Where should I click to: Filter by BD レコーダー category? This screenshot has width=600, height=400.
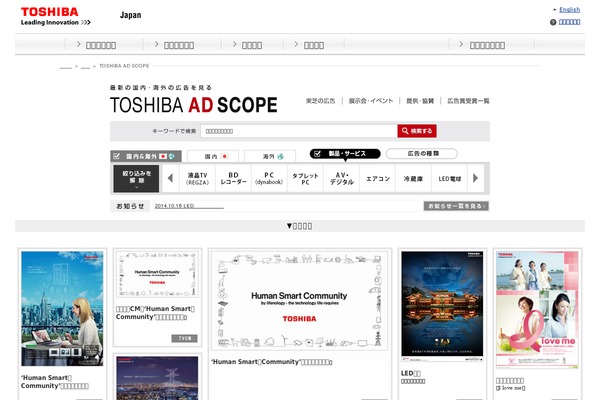tap(233, 178)
